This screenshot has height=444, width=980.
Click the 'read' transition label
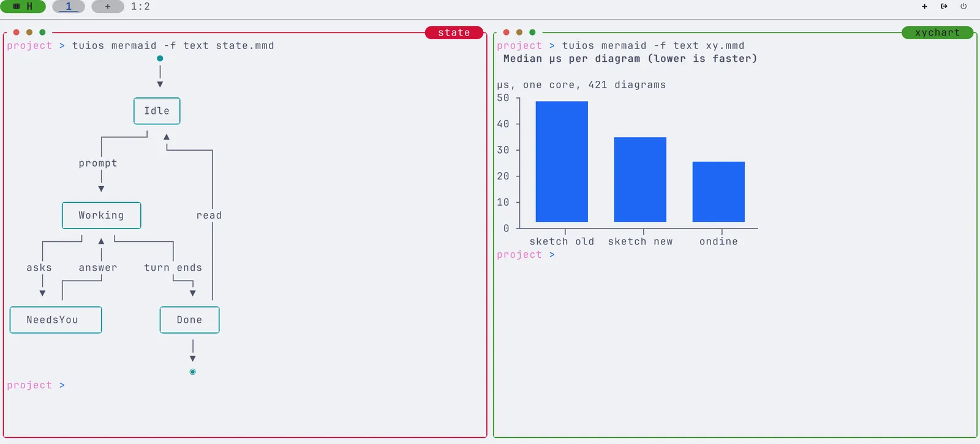click(209, 216)
